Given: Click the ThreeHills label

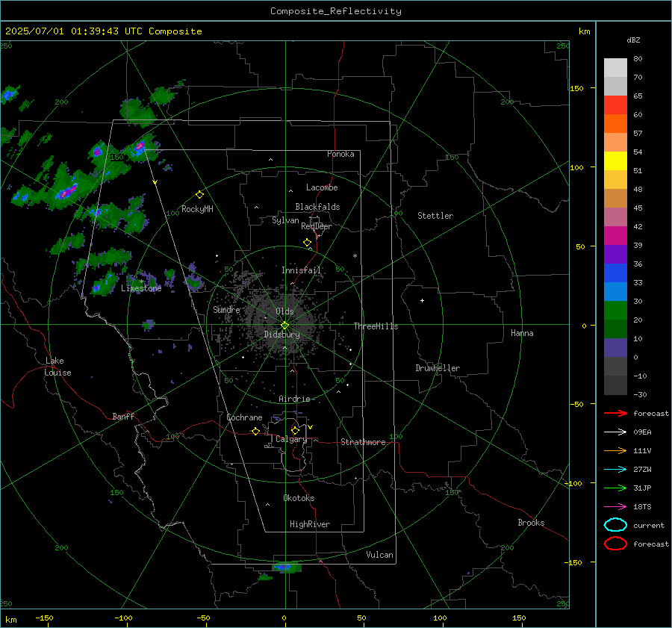Looking at the screenshot, I should pyautogui.click(x=376, y=326).
